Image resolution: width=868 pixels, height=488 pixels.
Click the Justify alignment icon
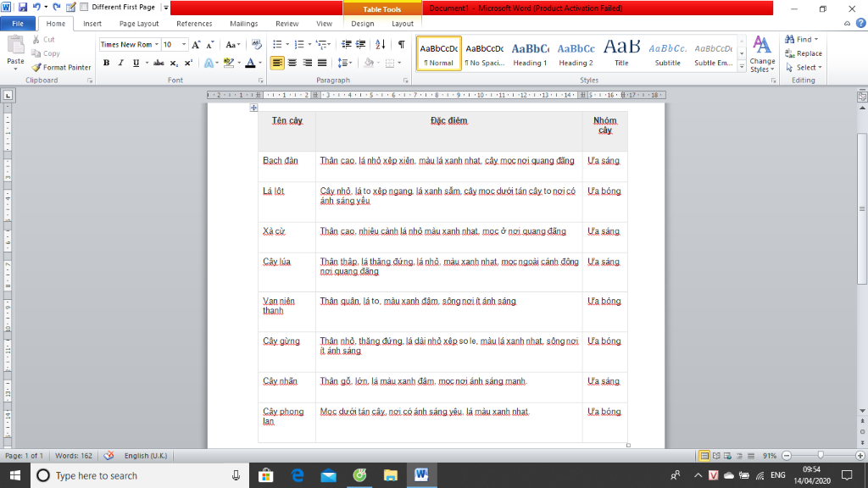(x=322, y=63)
